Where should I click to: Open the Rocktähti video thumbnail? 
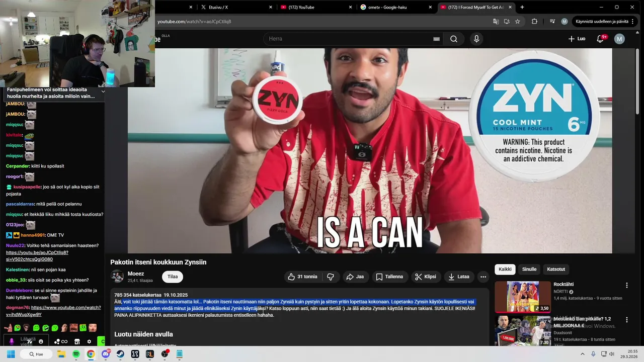tap(523, 297)
